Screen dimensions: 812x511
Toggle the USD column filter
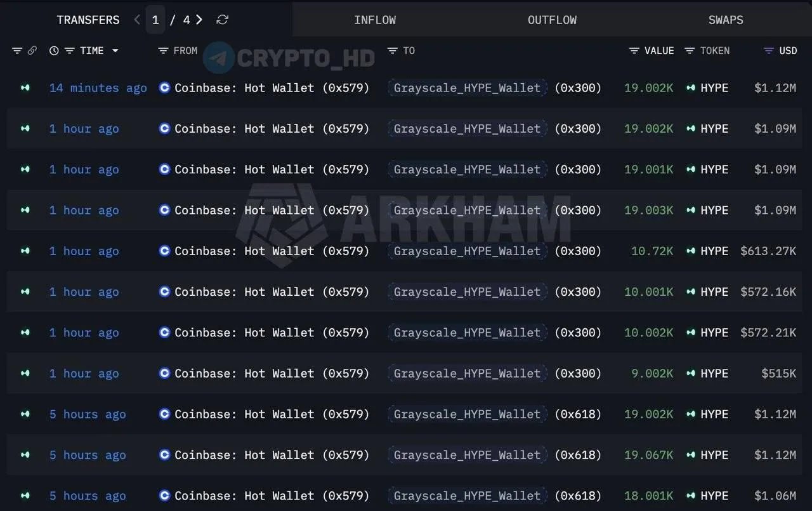pyautogui.click(x=769, y=51)
